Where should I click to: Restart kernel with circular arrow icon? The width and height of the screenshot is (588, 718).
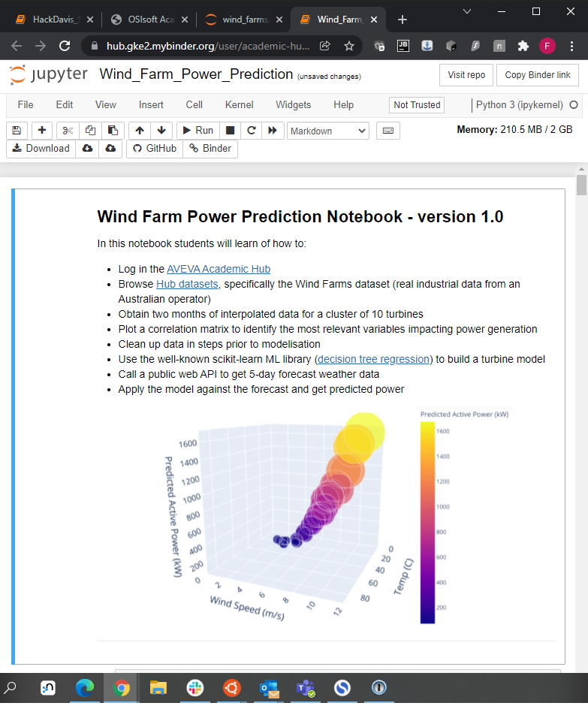click(252, 131)
